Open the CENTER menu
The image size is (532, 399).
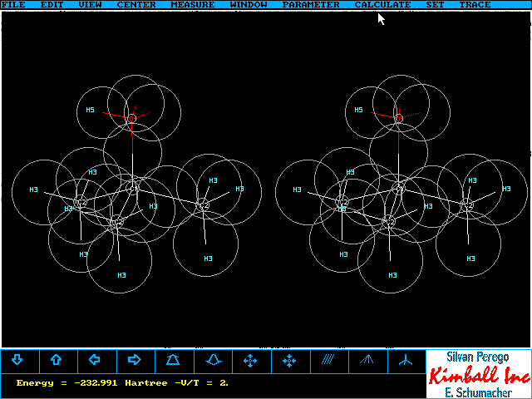tap(136, 5)
